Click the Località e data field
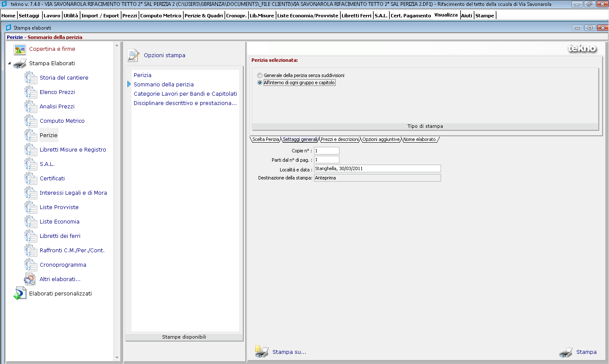 click(x=377, y=168)
